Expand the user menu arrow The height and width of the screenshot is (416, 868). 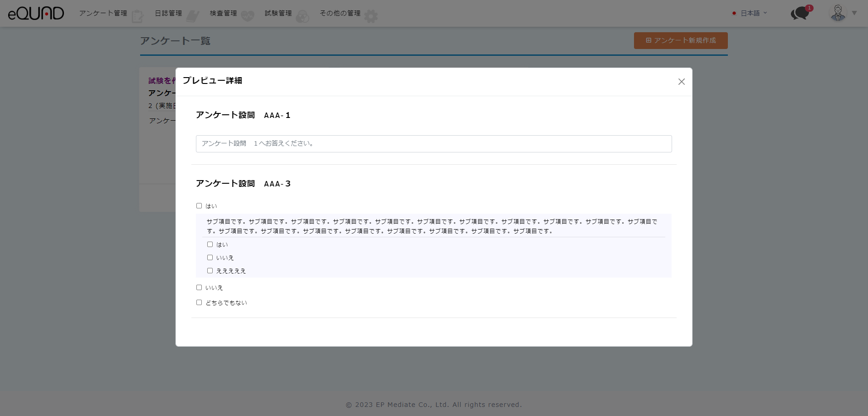[x=854, y=13]
